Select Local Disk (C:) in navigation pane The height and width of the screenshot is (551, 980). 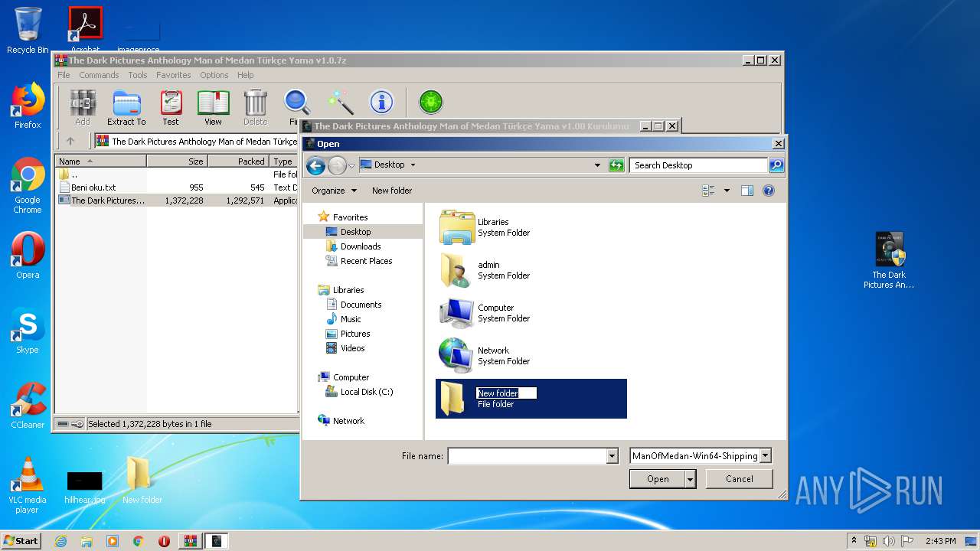[x=367, y=392]
